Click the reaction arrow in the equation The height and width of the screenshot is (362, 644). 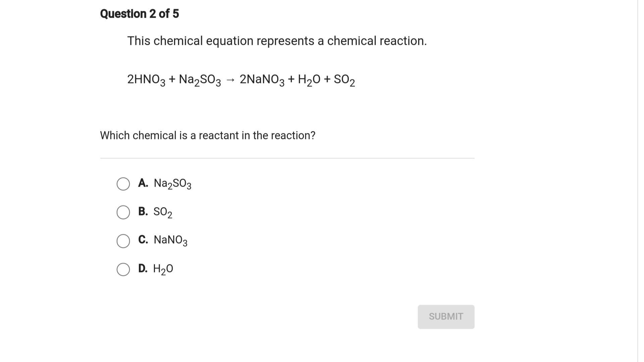[230, 80]
